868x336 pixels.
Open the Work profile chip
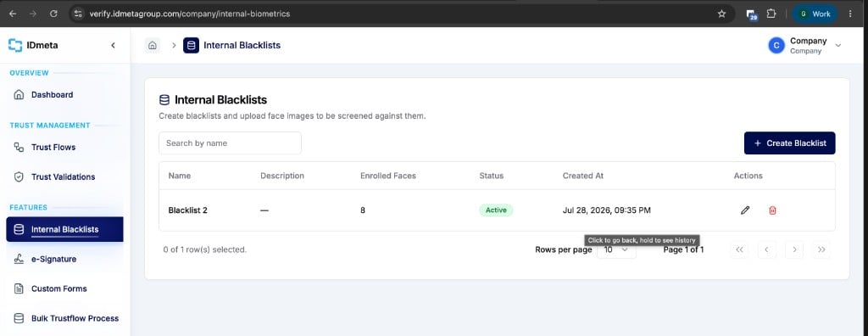(815, 14)
